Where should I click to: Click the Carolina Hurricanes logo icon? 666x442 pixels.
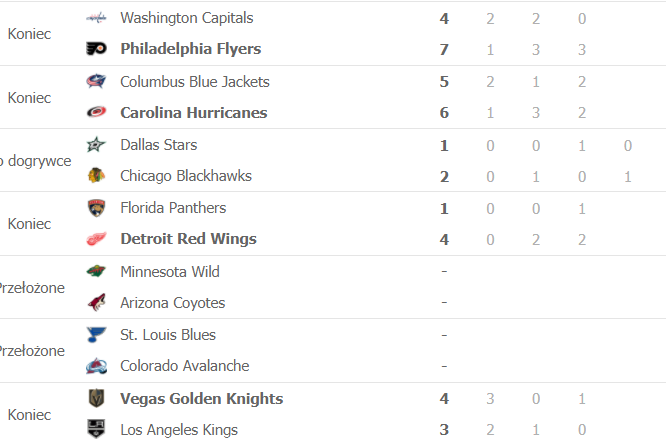tap(96, 112)
